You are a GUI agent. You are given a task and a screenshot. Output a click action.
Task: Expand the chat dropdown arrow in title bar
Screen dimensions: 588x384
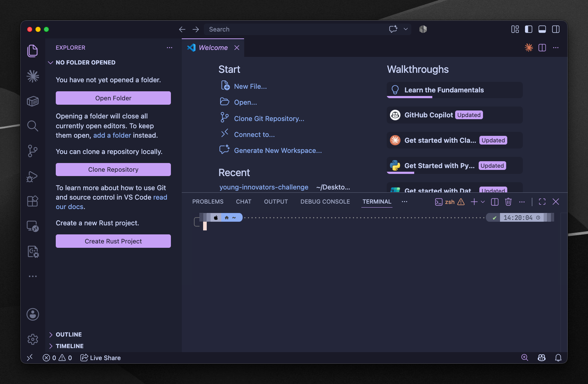[406, 29]
